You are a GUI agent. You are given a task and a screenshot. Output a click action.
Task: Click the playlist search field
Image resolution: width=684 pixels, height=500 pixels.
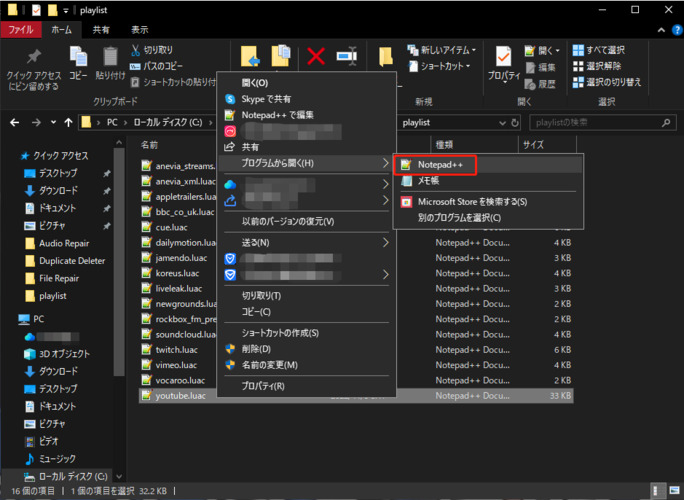point(602,123)
